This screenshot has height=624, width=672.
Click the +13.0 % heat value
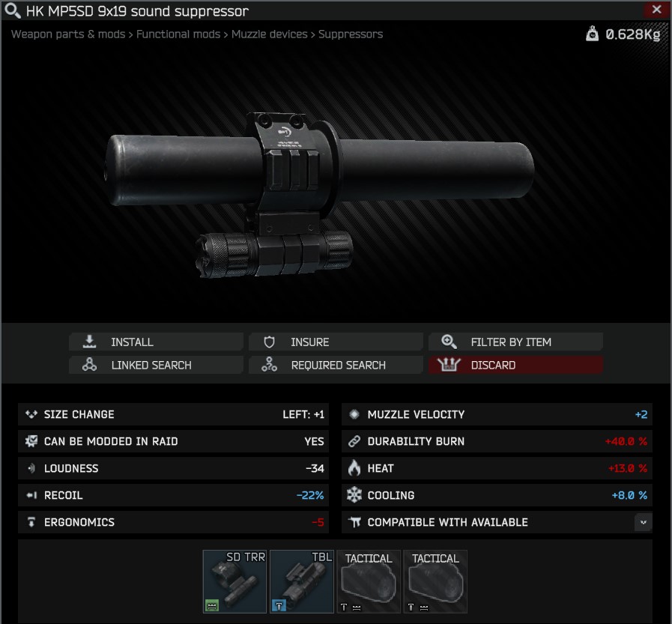(x=628, y=468)
